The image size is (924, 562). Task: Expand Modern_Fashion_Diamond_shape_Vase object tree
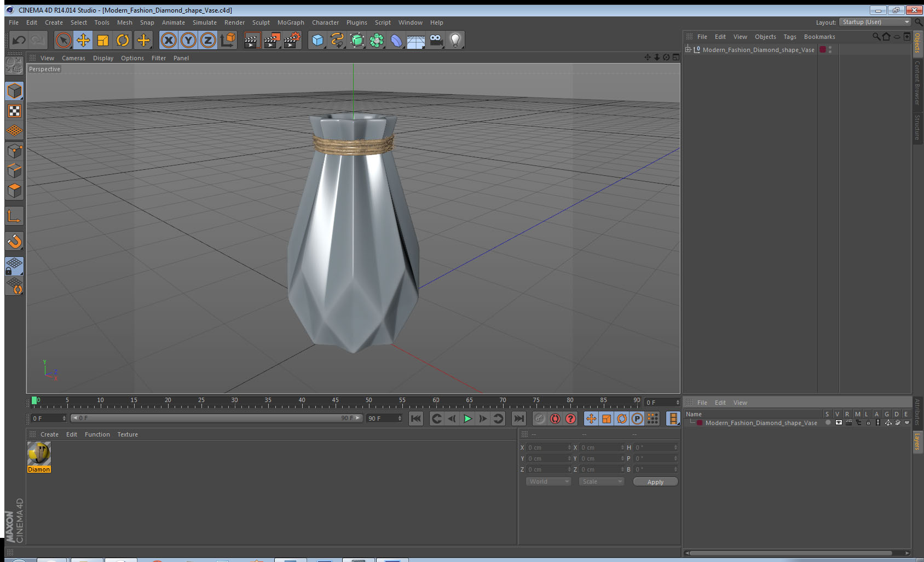point(688,49)
